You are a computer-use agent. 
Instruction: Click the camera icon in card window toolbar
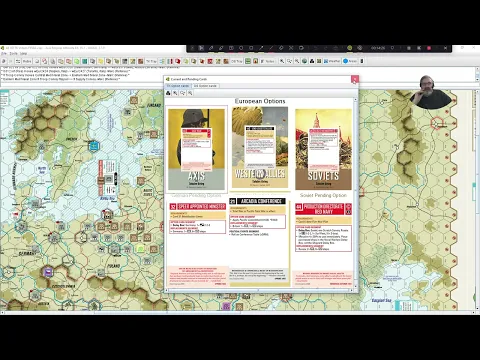(x=168, y=93)
